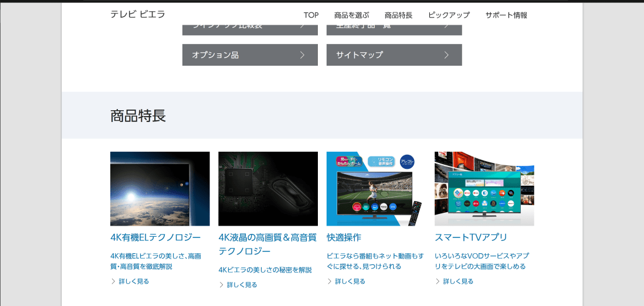Click the circuit board chip thumbnail

[267, 189]
